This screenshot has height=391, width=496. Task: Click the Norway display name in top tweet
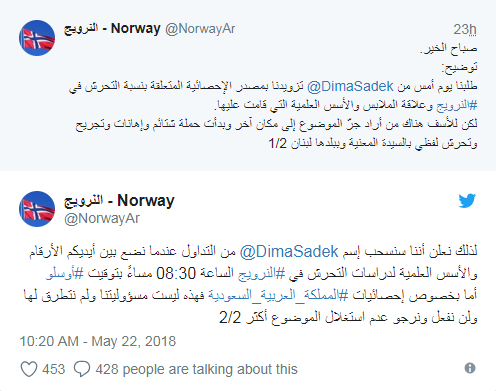pos(112,28)
